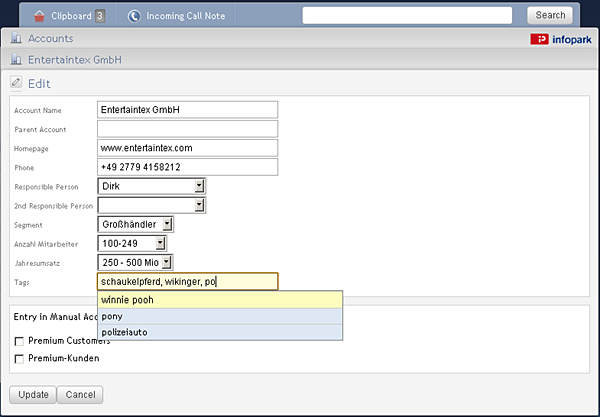This screenshot has height=417, width=600.
Task: Open the Segment dropdown
Action: click(135, 225)
